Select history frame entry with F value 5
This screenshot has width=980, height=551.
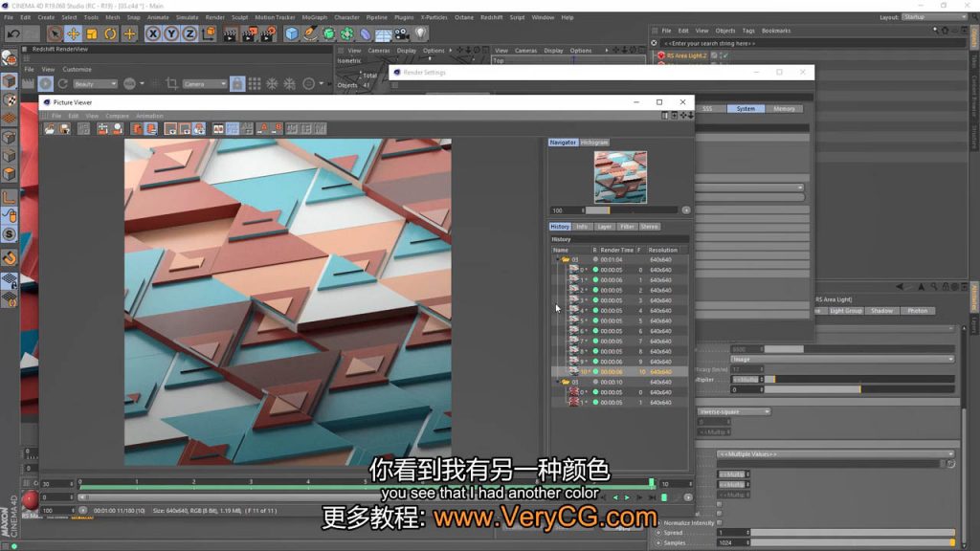point(620,320)
